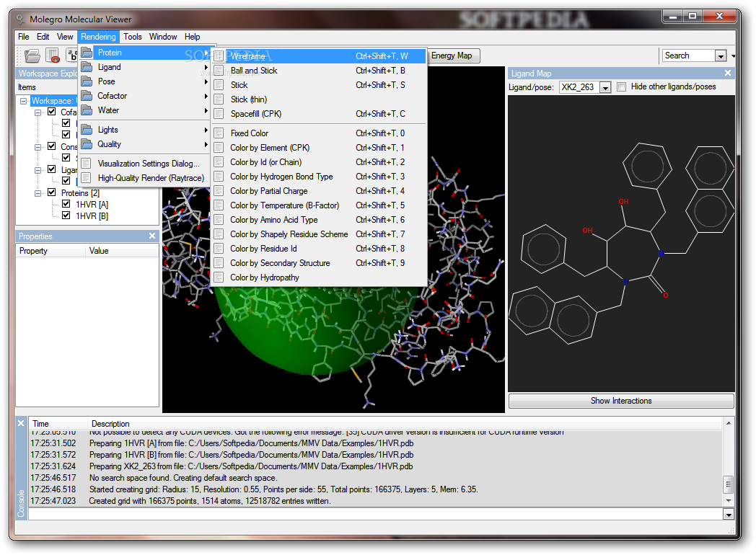The height and width of the screenshot is (555, 756).
Task: Toggle visibility of 1HVR [B]
Action: 66,216
